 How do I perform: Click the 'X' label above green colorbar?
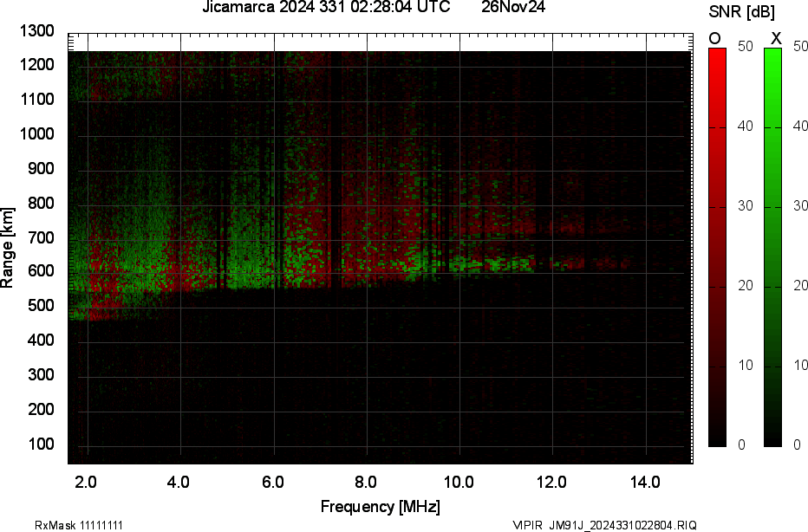776,38
